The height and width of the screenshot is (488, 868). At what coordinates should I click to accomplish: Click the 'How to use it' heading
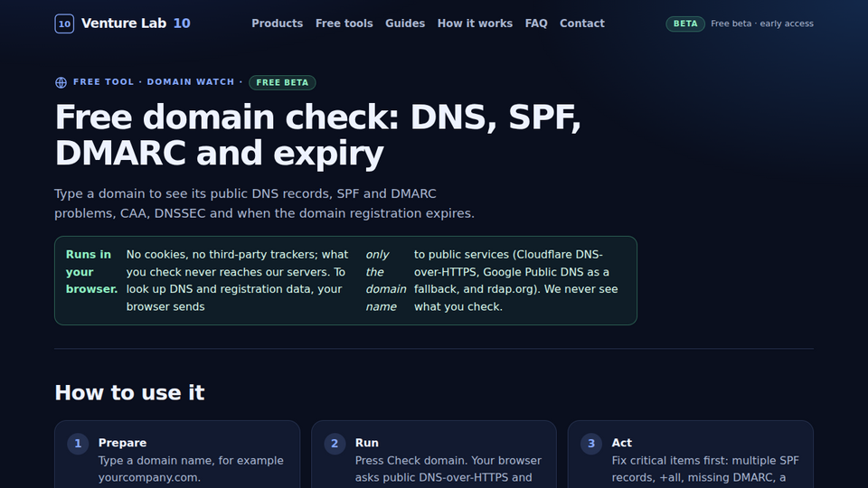pos(129,393)
